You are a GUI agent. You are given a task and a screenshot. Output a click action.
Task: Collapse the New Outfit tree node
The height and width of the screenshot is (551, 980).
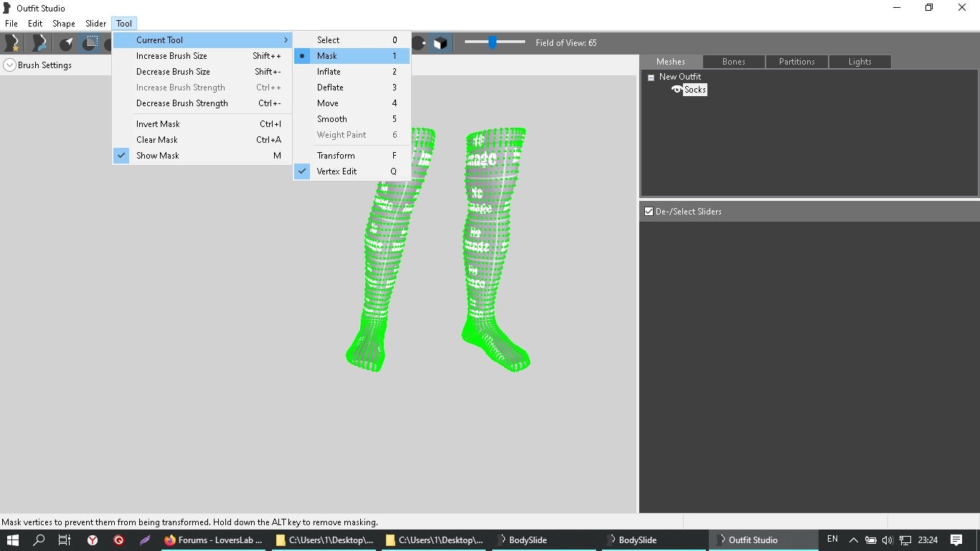click(x=651, y=77)
